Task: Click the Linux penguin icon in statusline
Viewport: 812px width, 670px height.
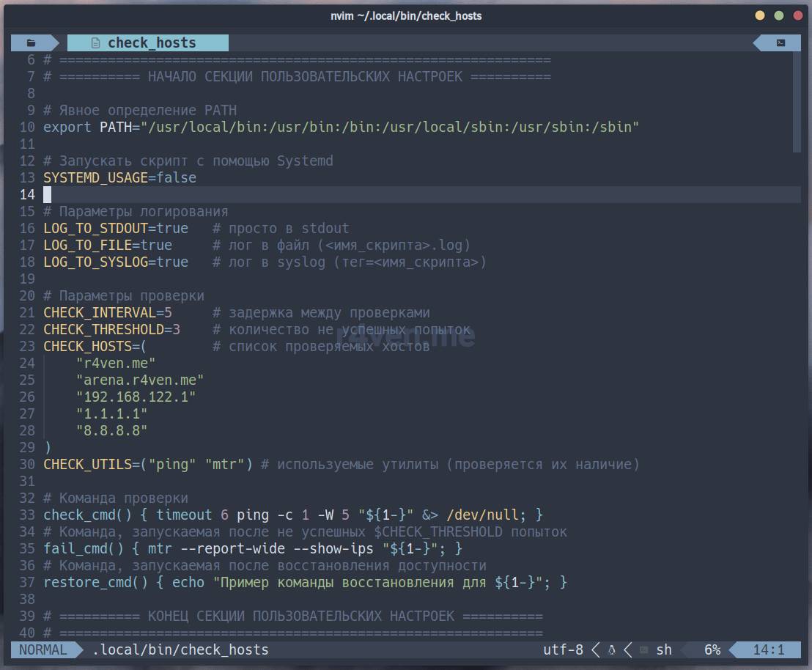Action: click(x=611, y=650)
